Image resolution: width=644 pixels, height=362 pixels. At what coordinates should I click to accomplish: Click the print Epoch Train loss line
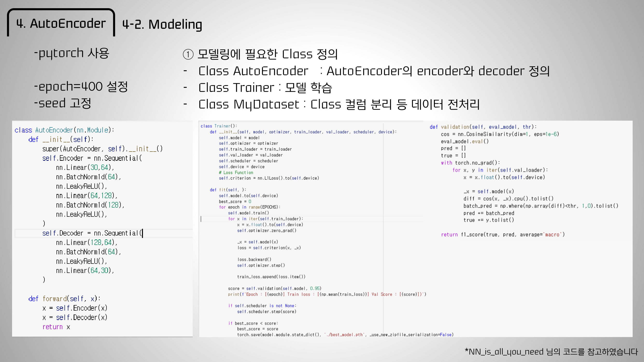click(x=327, y=294)
